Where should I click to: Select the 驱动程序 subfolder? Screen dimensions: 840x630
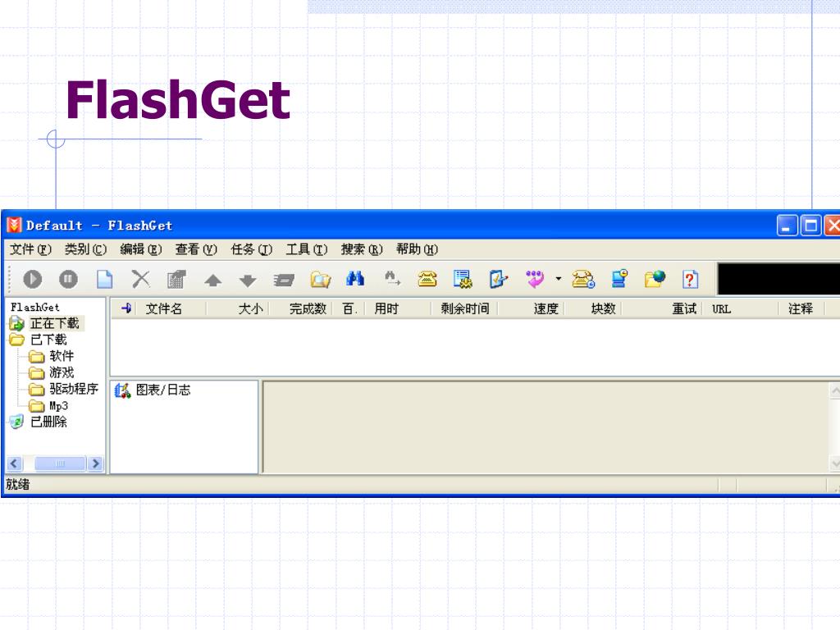pos(74,388)
